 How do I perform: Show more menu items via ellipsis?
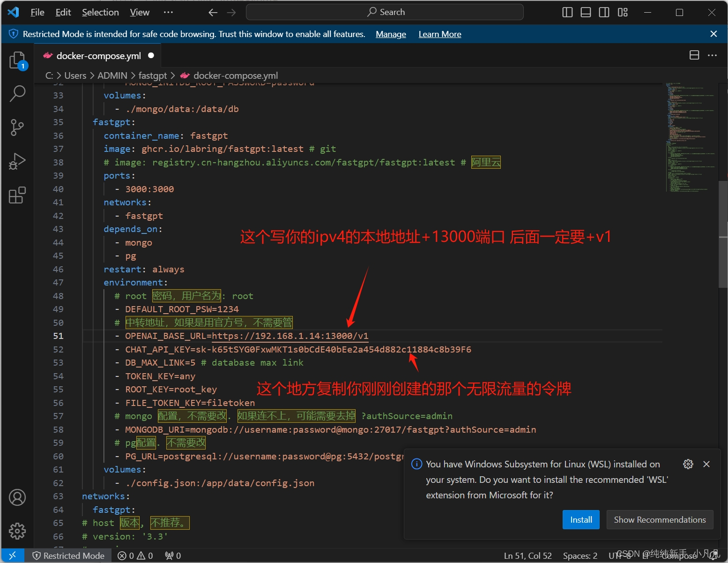pyautogui.click(x=168, y=12)
